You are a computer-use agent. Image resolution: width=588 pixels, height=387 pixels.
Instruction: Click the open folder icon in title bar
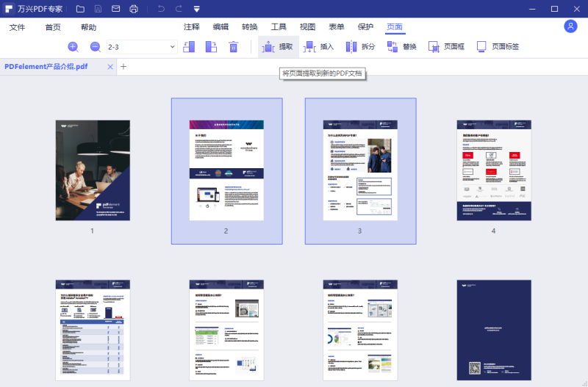click(x=79, y=9)
